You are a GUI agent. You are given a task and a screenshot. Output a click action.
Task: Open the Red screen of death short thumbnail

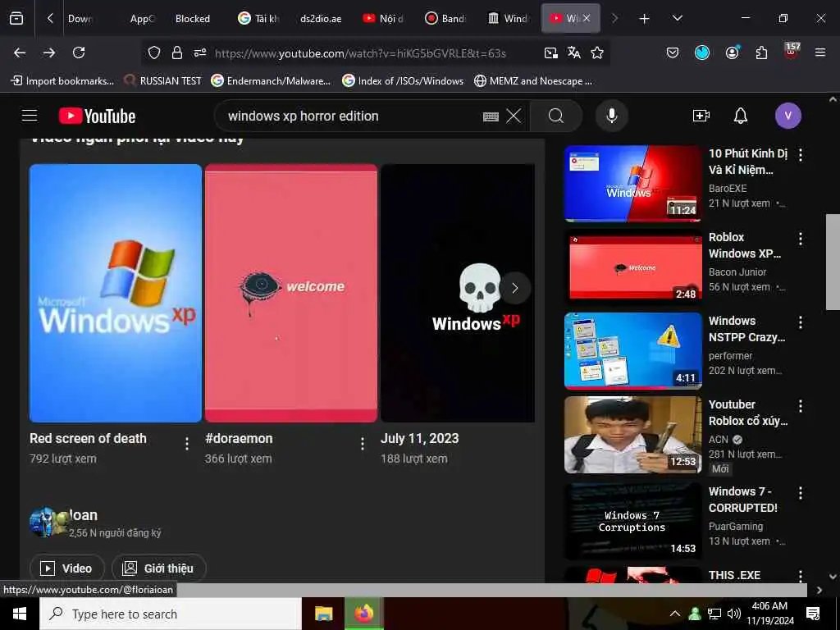116,293
